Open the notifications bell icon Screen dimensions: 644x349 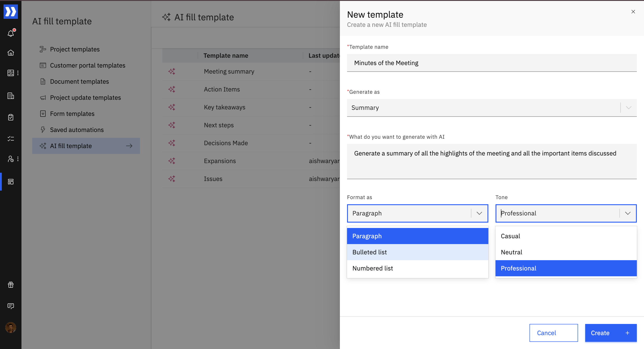point(11,33)
